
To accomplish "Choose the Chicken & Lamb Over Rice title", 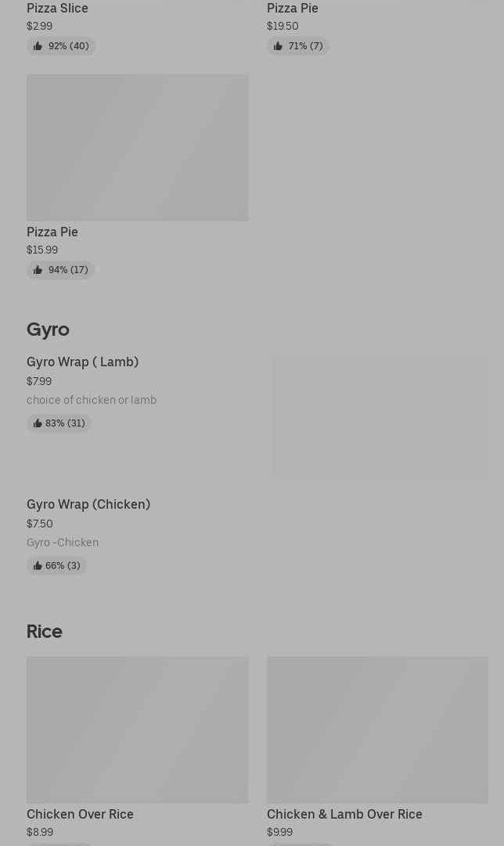I will pyautogui.click(x=344, y=814).
